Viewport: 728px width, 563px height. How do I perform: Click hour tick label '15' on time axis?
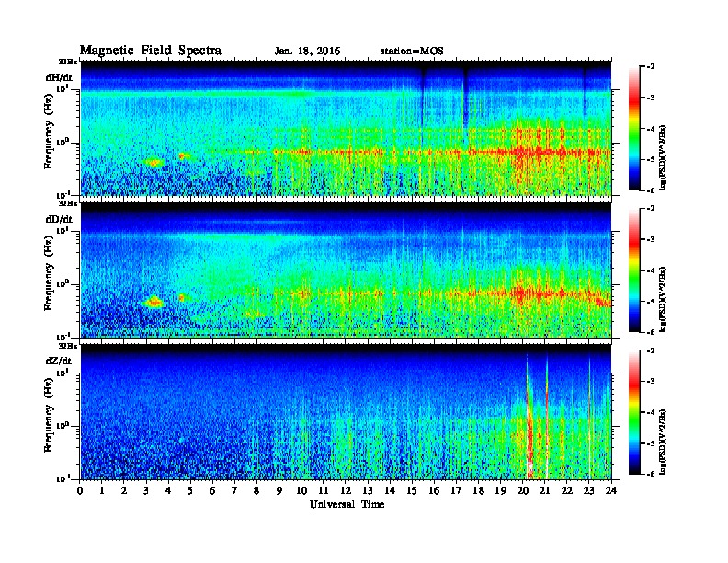pyautogui.click(x=412, y=490)
